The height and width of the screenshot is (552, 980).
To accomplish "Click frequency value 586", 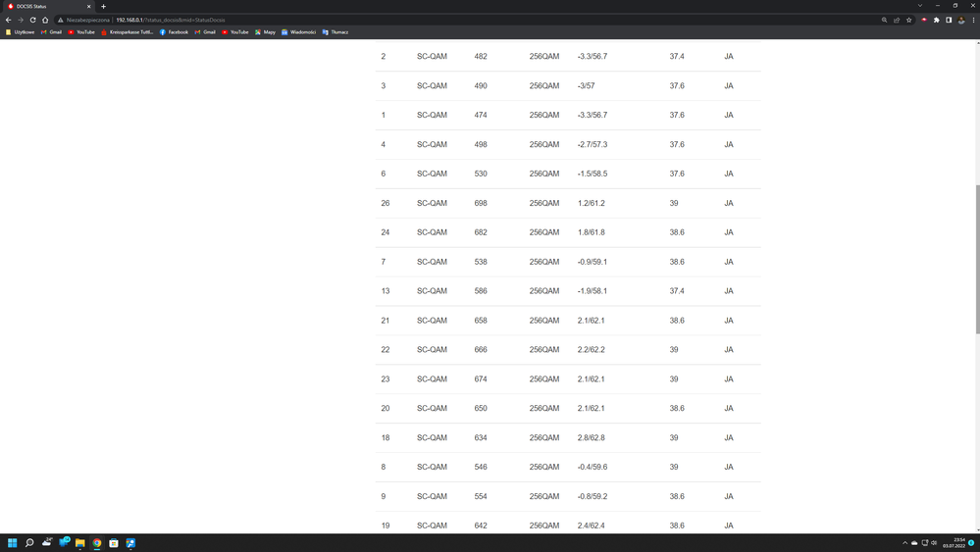I will [x=481, y=291].
